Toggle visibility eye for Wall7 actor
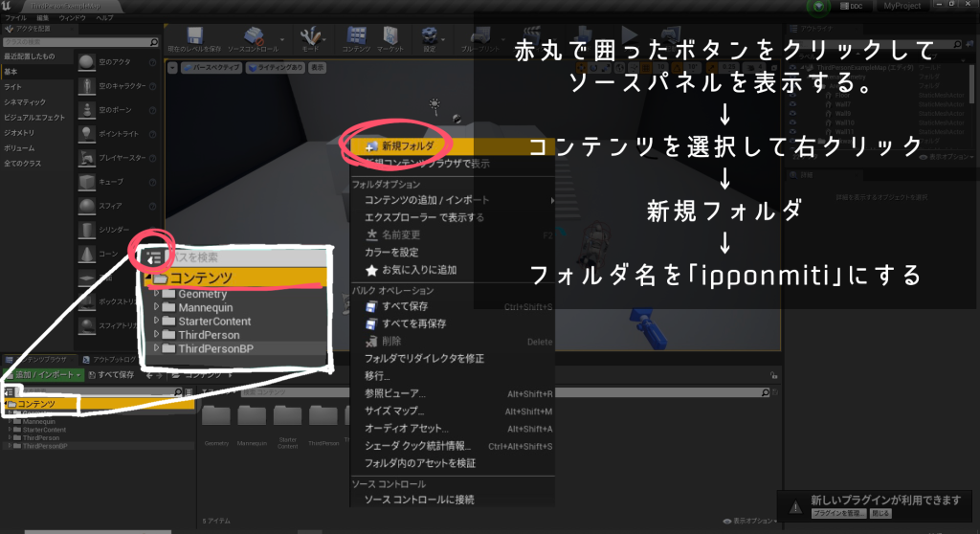The height and width of the screenshot is (534, 980). (x=794, y=104)
